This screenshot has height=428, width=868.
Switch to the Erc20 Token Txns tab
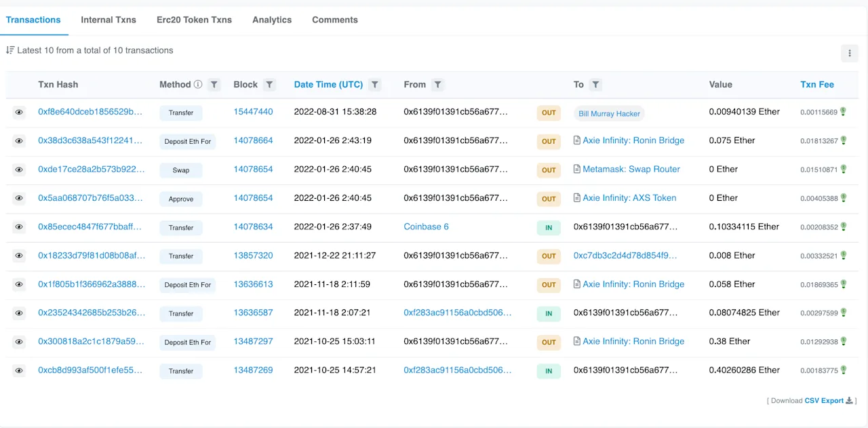tap(194, 20)
